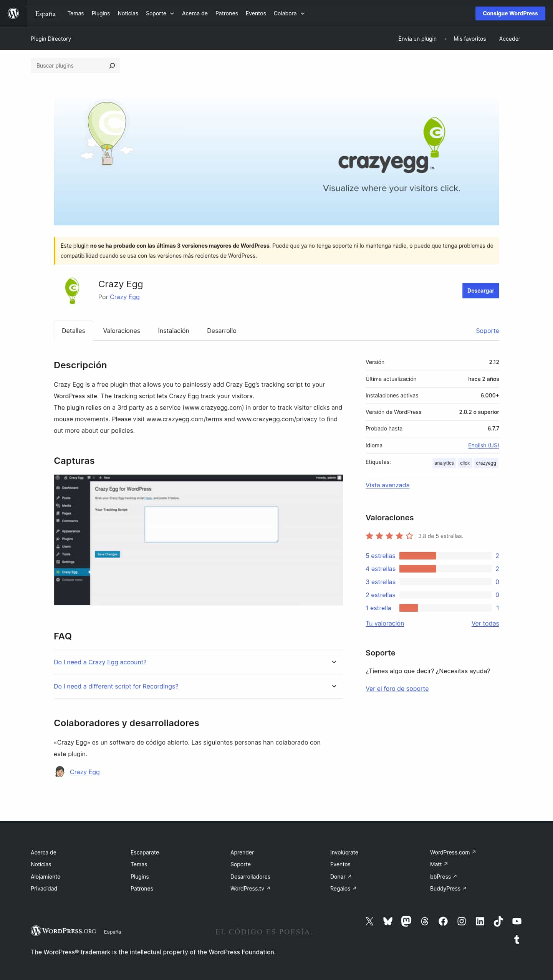This screenshot has height=980, width=553.
Task: Open Eventos in the top navigation
Action: click(256, 13)
